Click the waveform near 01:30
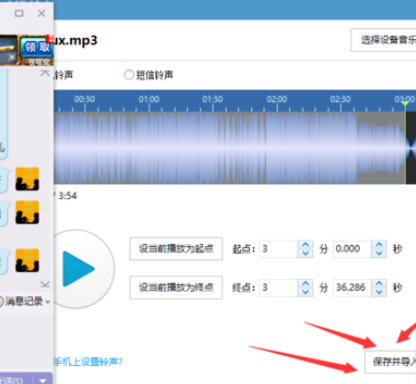Viewport: 416px width, 384px height. [213, 148]
